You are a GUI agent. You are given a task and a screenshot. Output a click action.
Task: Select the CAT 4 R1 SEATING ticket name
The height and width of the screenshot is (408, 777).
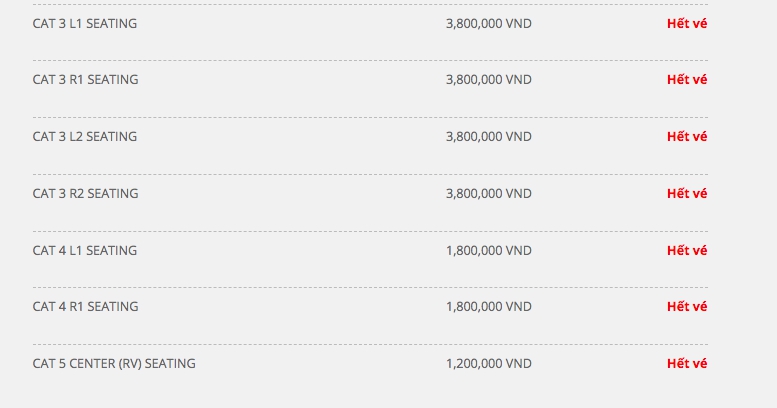[x=85, y=307]
